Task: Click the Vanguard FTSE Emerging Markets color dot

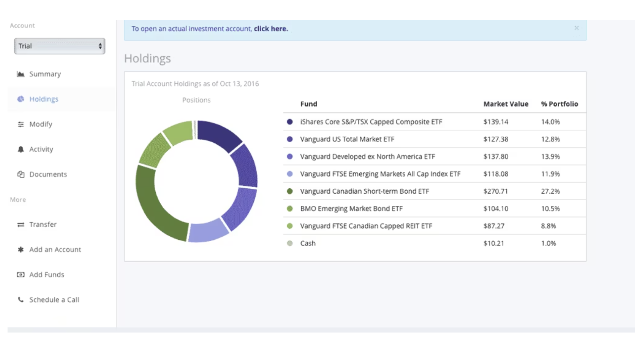Action: 290,174
